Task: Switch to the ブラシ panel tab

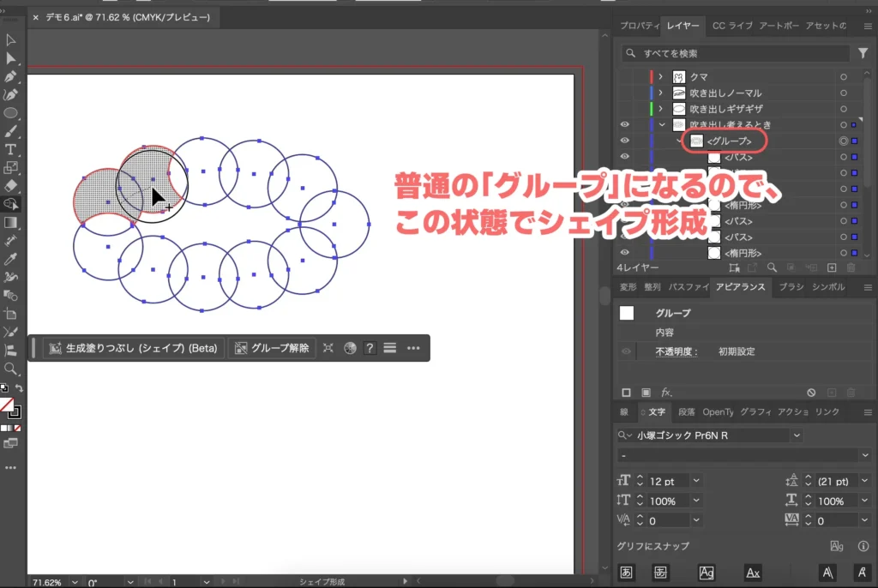Action: [x=790, y=287]
